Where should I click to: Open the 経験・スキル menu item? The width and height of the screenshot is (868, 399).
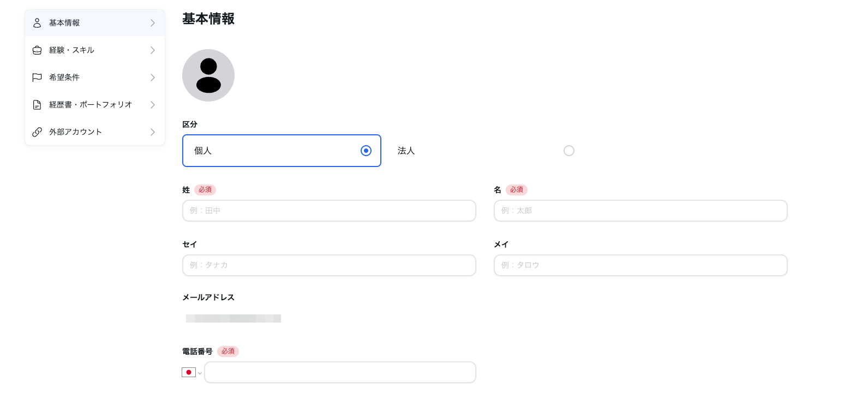[x=95, y=50]
